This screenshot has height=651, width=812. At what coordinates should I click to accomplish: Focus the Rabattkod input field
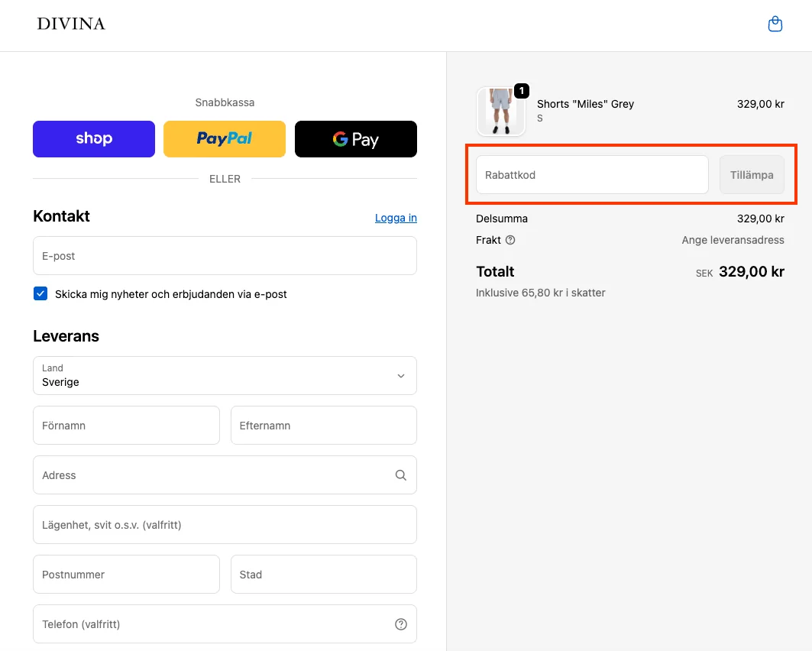pos(592,175)
